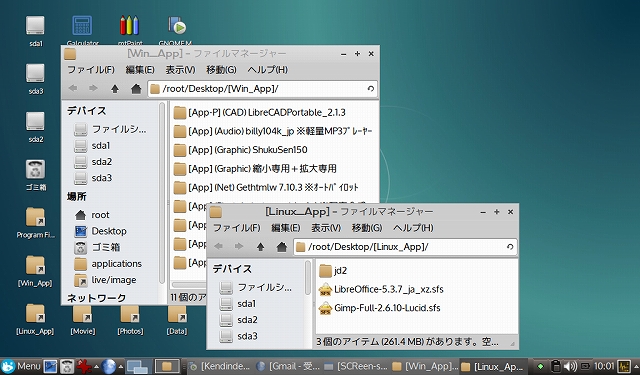Click the trash launcher icon on taskbar
Image resolution: width=640 pixels, height=375 pixels.
(67, 366)
